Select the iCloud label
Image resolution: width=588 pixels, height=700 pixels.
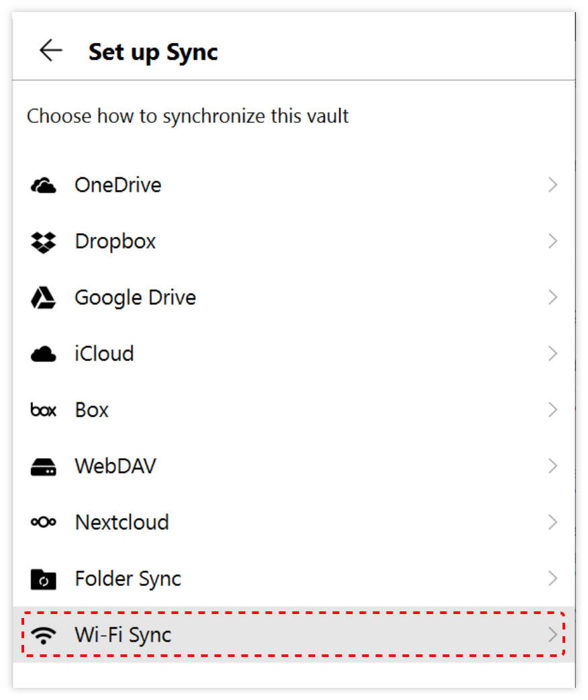coord(104,353)
